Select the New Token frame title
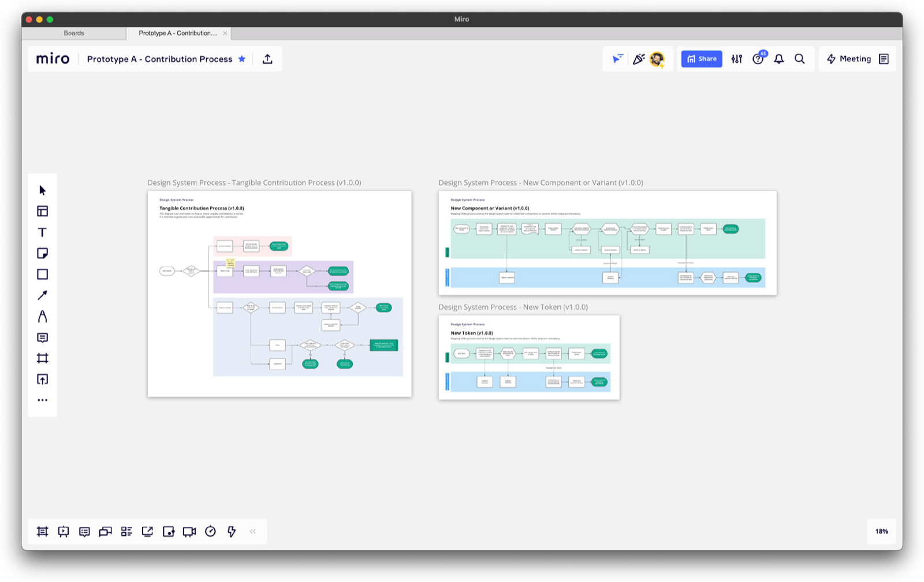The height and width of the screenshot is (582, 924). (x=513, y=307)
